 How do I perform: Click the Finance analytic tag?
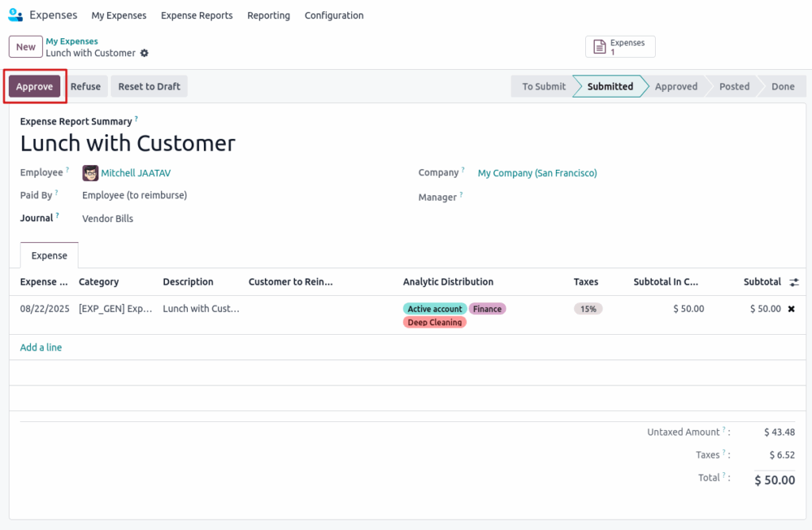coord(487,309)
